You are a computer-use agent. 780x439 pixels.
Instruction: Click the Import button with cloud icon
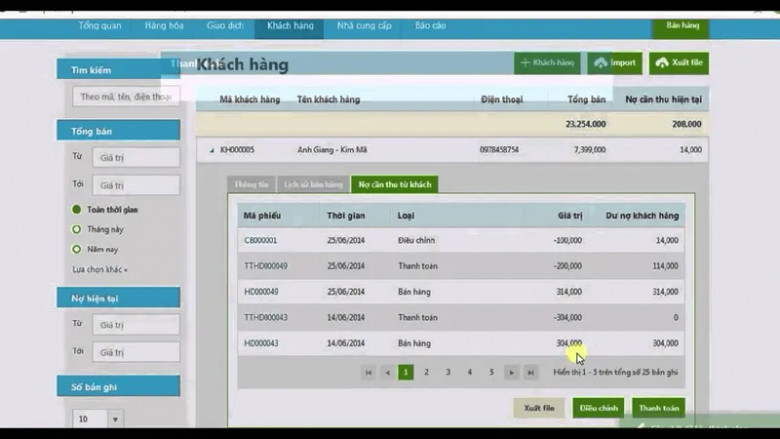[614, 63]
